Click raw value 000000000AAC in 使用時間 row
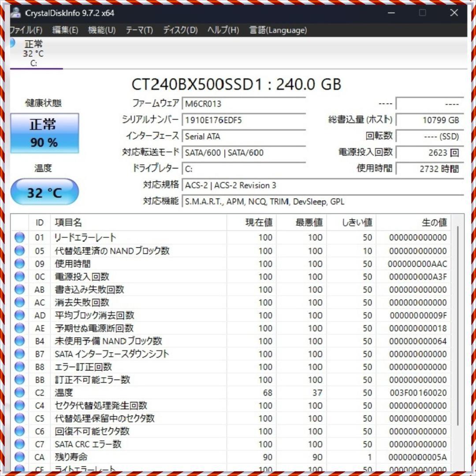 pyautogui.click(x=417, y=264)
